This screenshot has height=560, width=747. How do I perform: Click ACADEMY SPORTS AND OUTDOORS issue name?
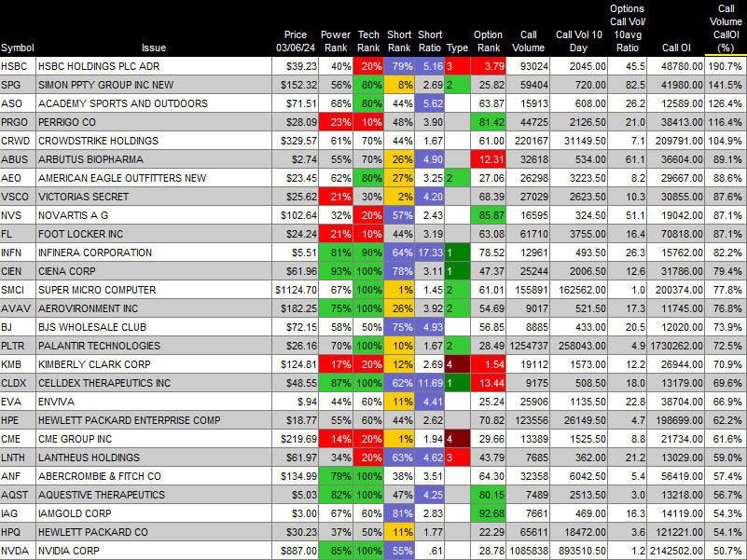pos(123,103)
